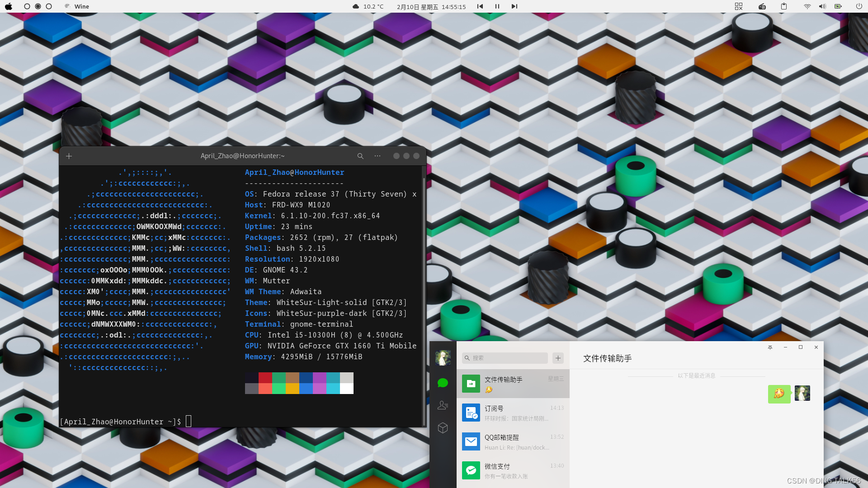
Task: Open the 订阅号 conversation
Action: 513,413
